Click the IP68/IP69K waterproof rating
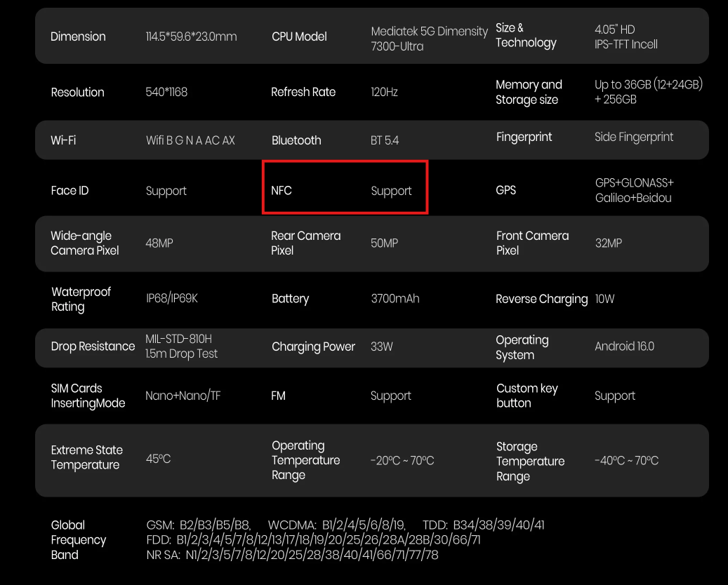 coord(172,298)
